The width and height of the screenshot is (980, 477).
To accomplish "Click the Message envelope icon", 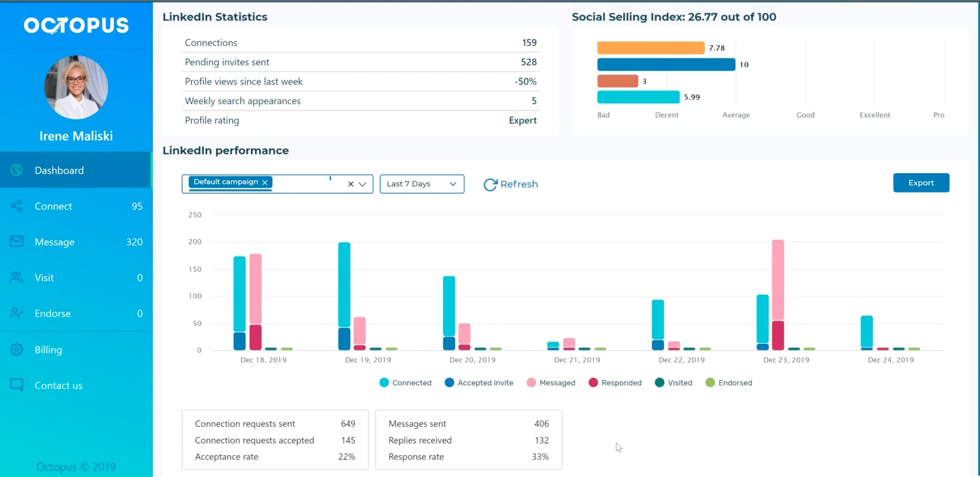I will pos(16,241).
